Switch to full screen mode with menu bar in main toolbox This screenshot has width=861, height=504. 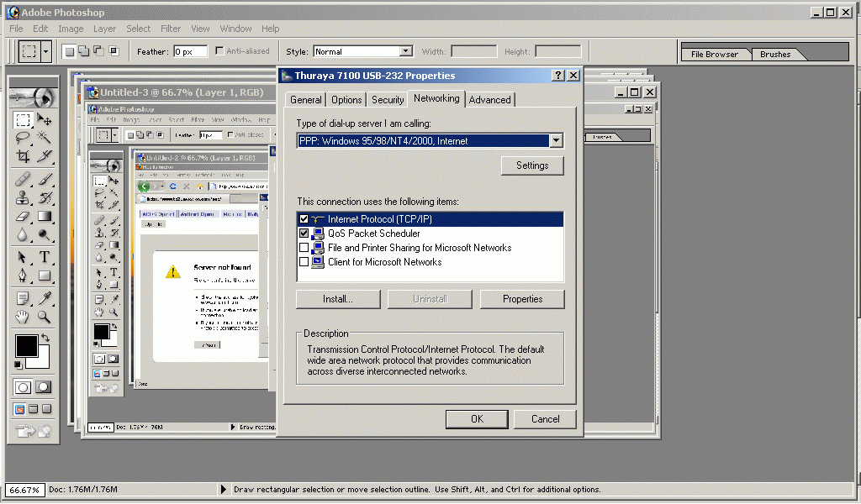(34, 409)
